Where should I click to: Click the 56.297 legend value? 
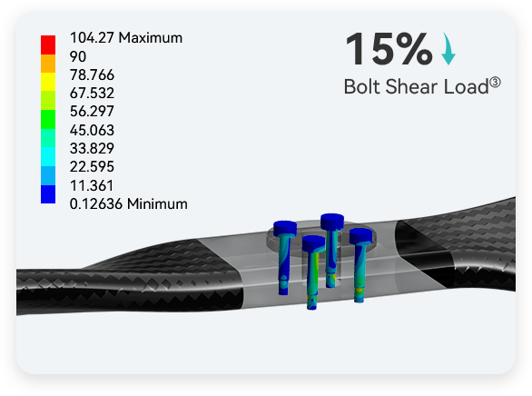point(92,112)
